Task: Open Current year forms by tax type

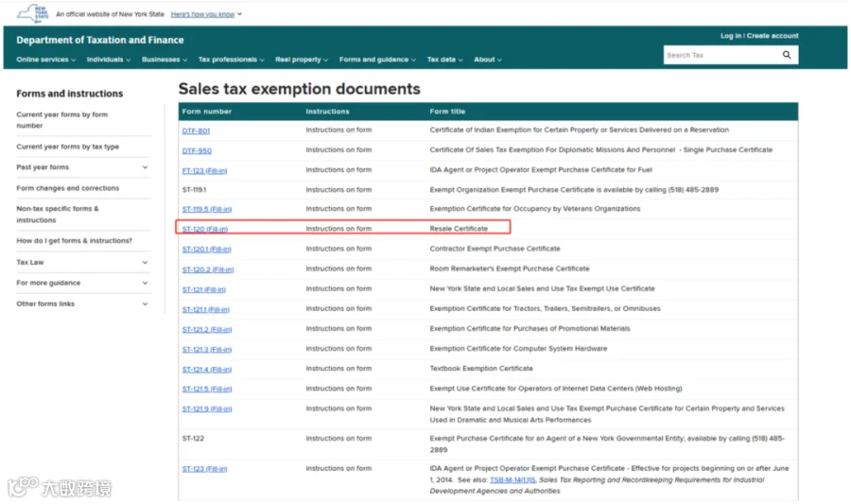Action: (x=68, y=147)
